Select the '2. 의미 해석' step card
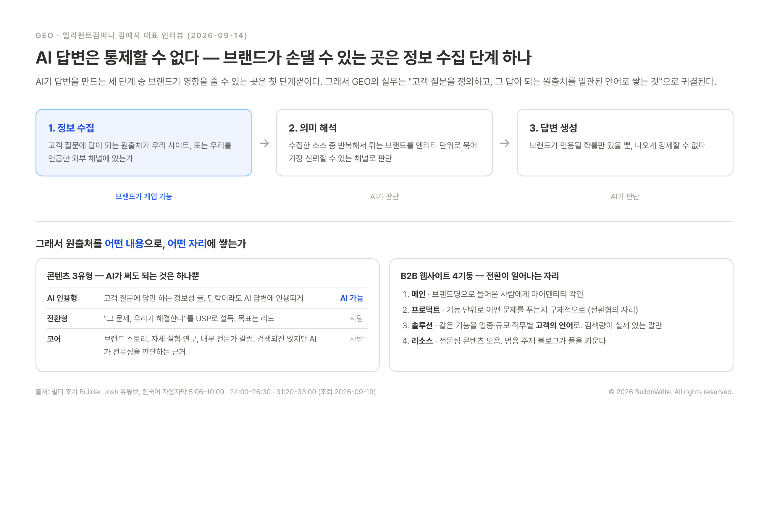The width and height of the screenshot is (769, 532). pyautogui.click(x=384, y=142)
